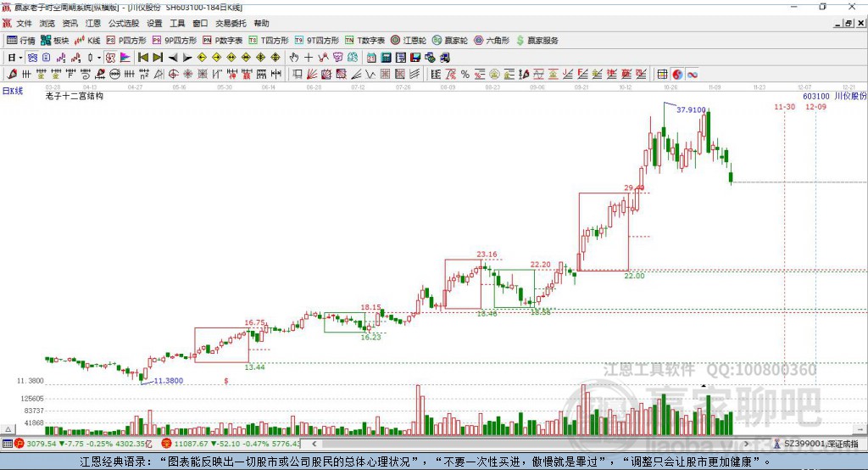This screenshot has width=868, height=470.
Task: Switch to the K线 chart view
Action: [x=87, y=41]
